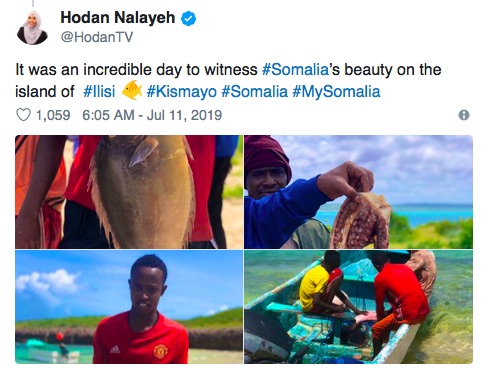Click the blue verified badge
This screenshot has width=488, height=373.
(188, 18)
